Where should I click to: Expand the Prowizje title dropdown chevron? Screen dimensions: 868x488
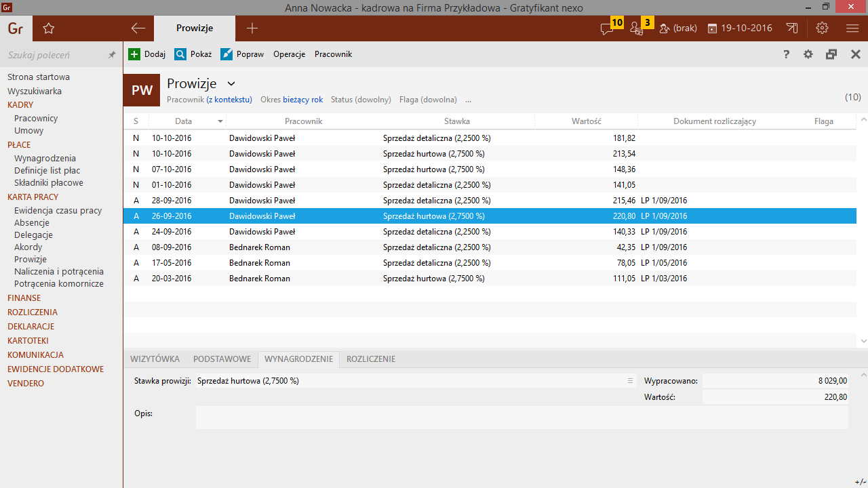tap(231, 83)
